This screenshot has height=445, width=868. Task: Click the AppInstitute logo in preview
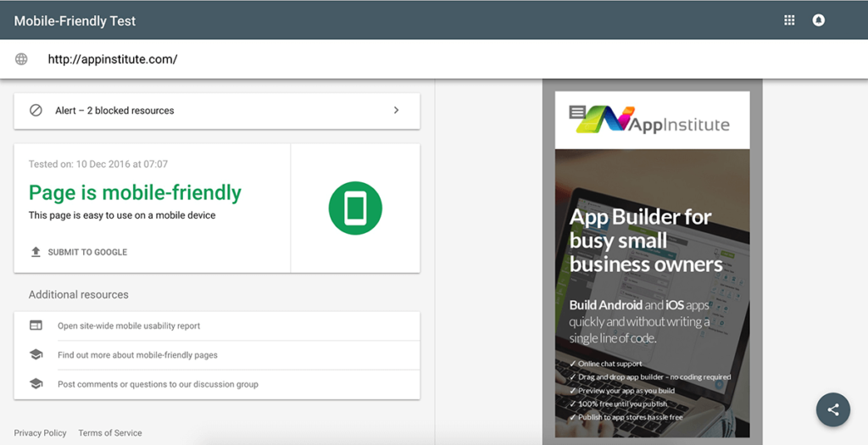pyautogui.click(x=654, y=120)
